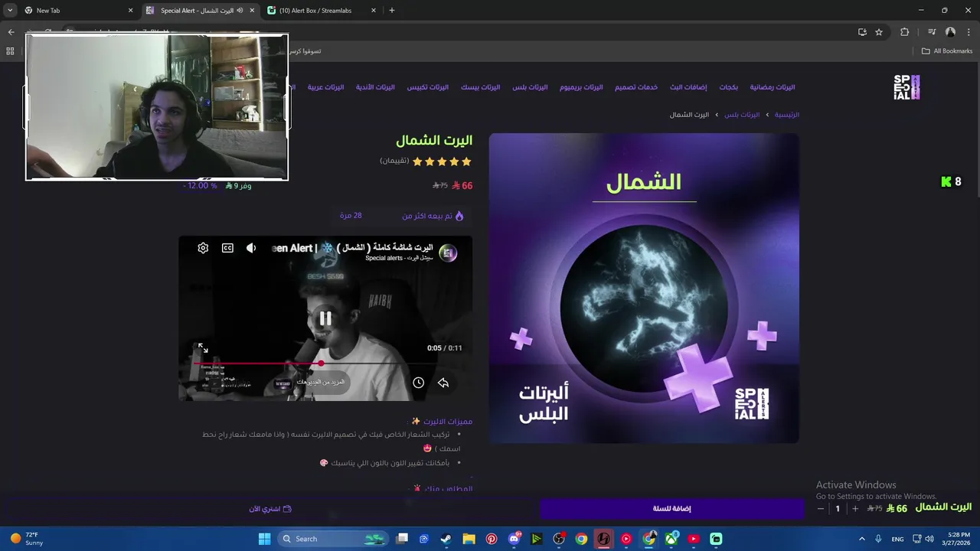Open Pinterest from the taskbar
This screenshot has height=551, width=980.
click(x=492, y=539)
